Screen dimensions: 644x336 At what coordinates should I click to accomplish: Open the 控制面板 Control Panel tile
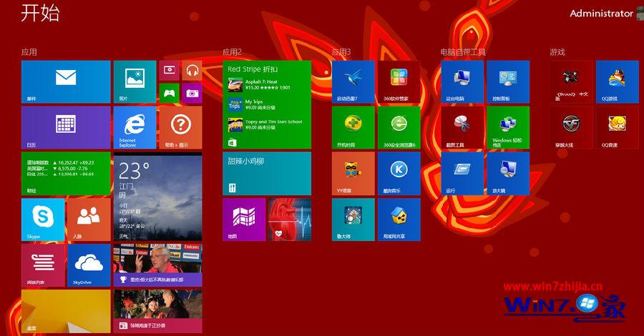click(507, 81)
